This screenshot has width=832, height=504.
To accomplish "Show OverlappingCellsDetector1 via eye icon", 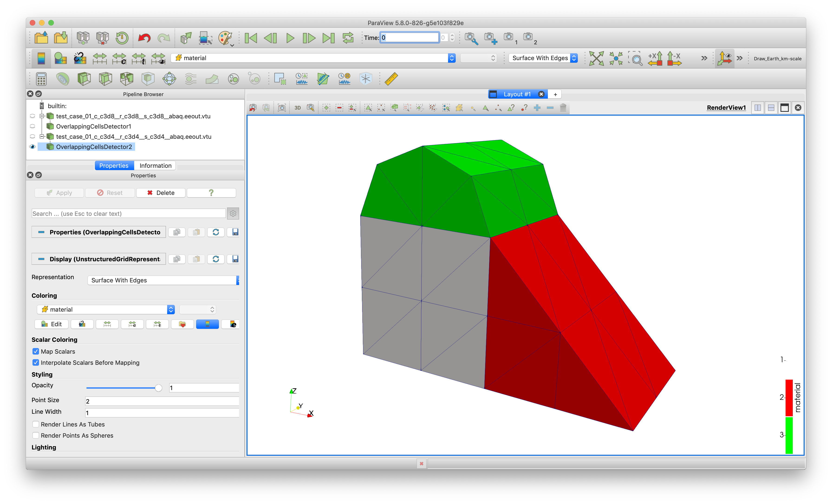I will [32, 126].
